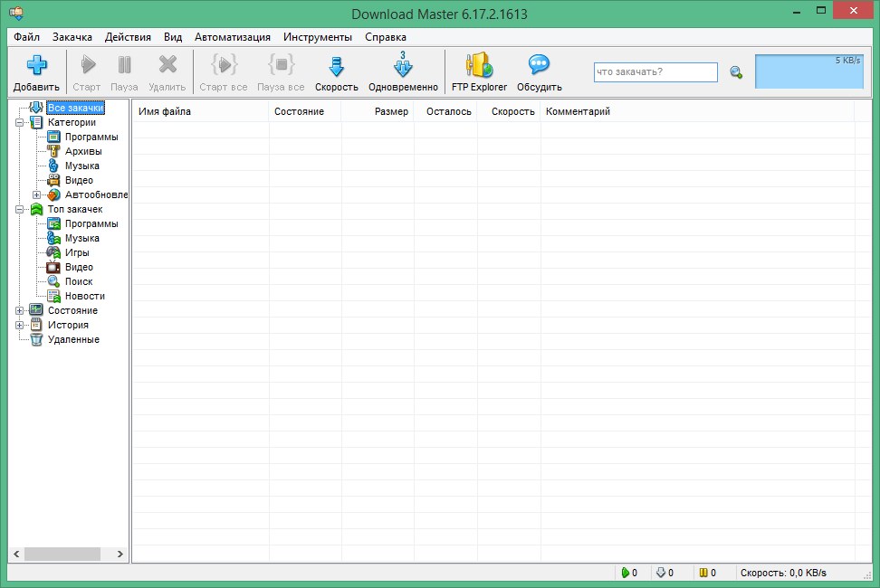Sort by the Состояние column header
880x588 pixels.
click(x=305, y=111)
